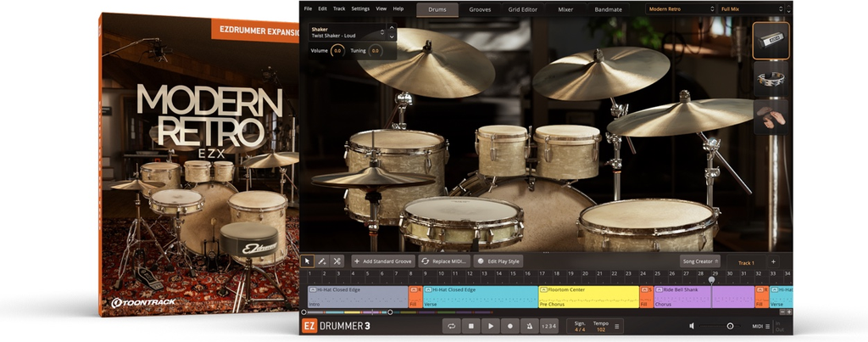Viewport: 868px width, 342px height.
Task: Select the Intro song block
Action: (x=358, y=297)
